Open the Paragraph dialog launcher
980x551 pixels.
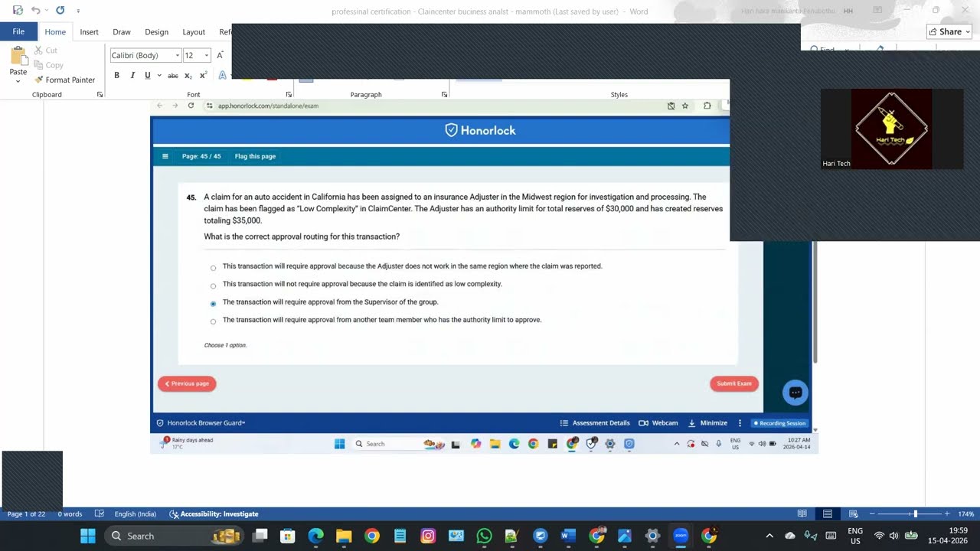pos(444,95)
